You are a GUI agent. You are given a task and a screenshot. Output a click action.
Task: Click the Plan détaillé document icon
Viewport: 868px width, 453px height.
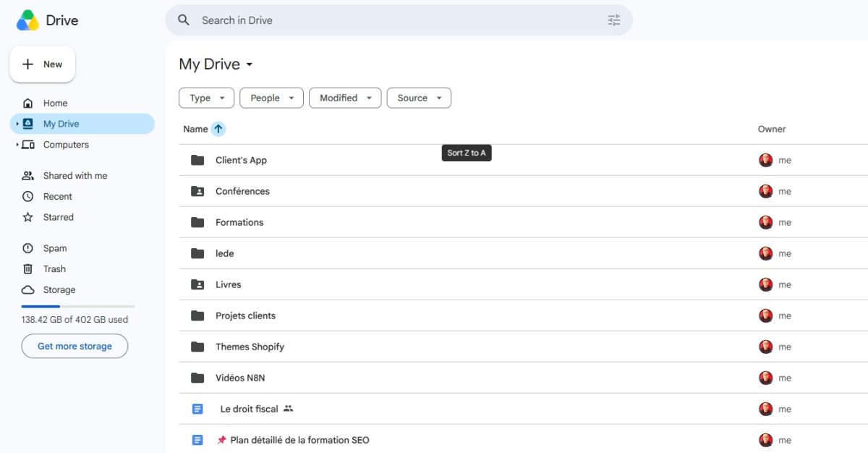pos(197,440)
